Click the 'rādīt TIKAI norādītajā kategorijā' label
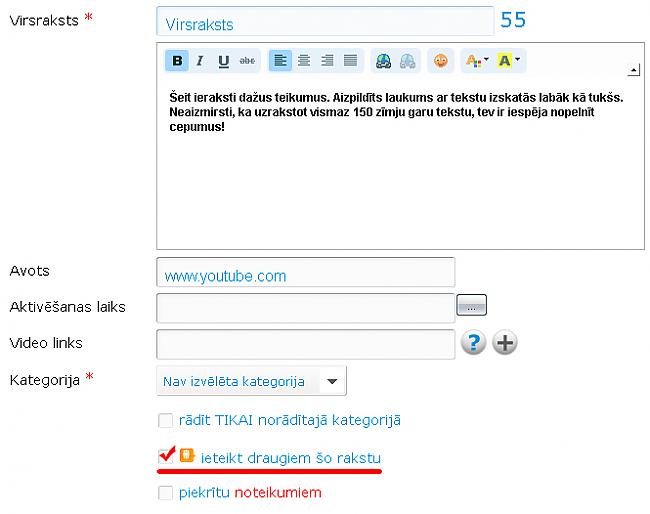 tap(290, 420)
